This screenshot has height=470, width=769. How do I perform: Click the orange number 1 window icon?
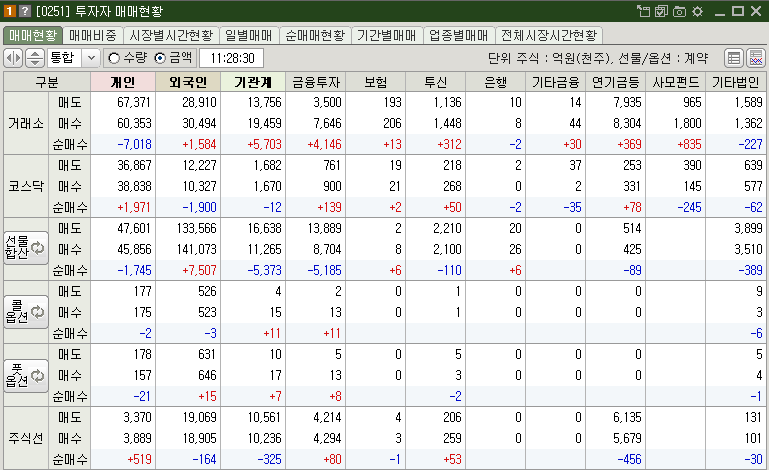click(x=10, y=11)
